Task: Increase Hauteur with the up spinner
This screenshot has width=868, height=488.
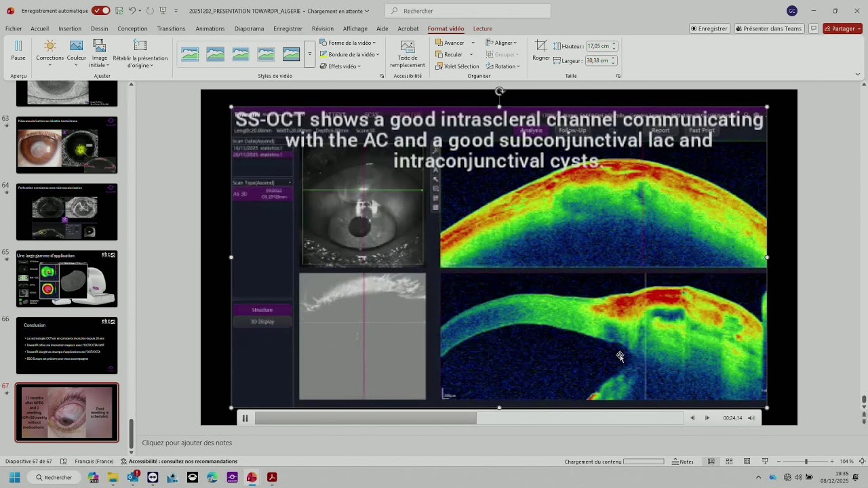Action: [x=614, y=44]
